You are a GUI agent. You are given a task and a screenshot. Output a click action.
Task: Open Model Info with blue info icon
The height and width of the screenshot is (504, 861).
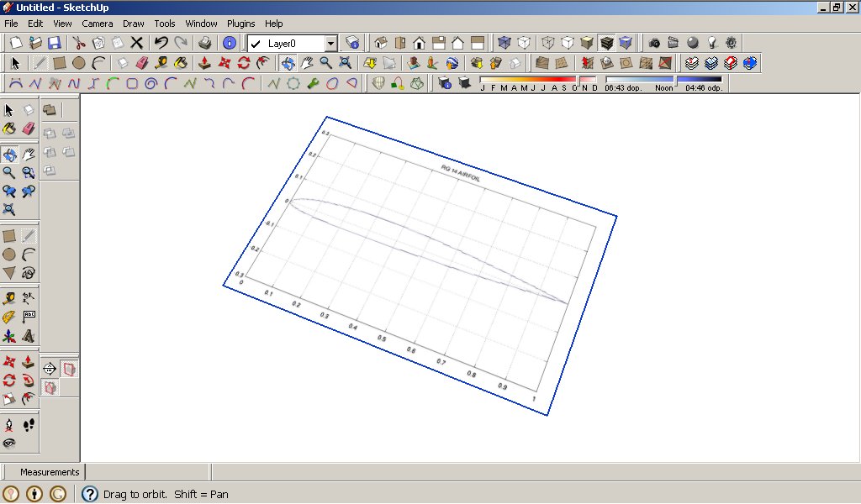(x=229, y=43)
